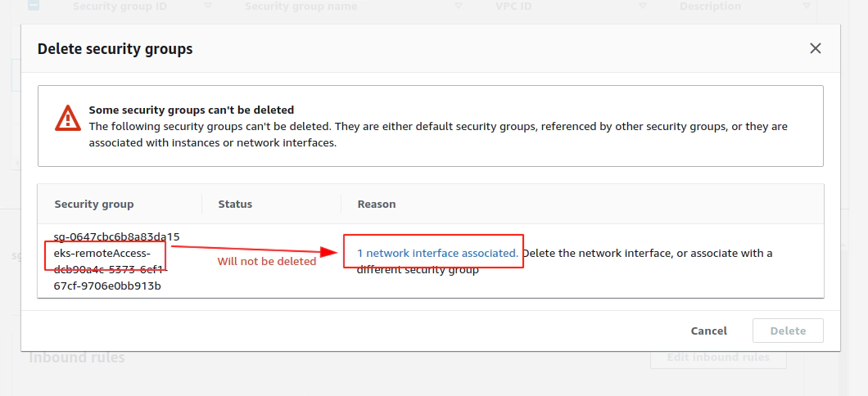
Task: Sort by Security group name arrow
Action: (459, 6)
